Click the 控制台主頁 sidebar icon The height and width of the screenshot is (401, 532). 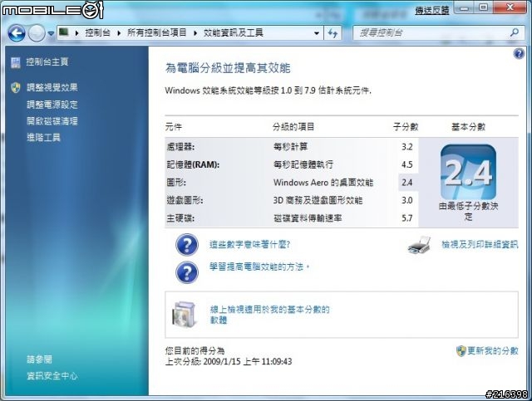point(16,62)
